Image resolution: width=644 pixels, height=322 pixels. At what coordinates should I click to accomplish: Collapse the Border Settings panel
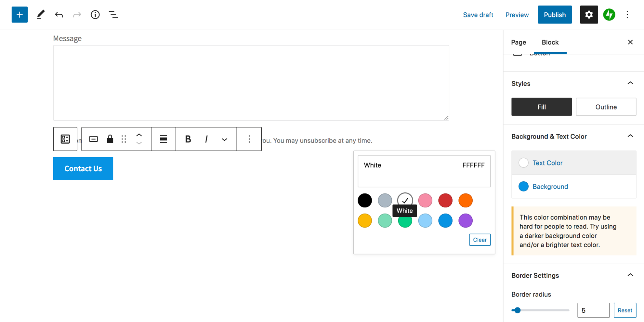630,275
